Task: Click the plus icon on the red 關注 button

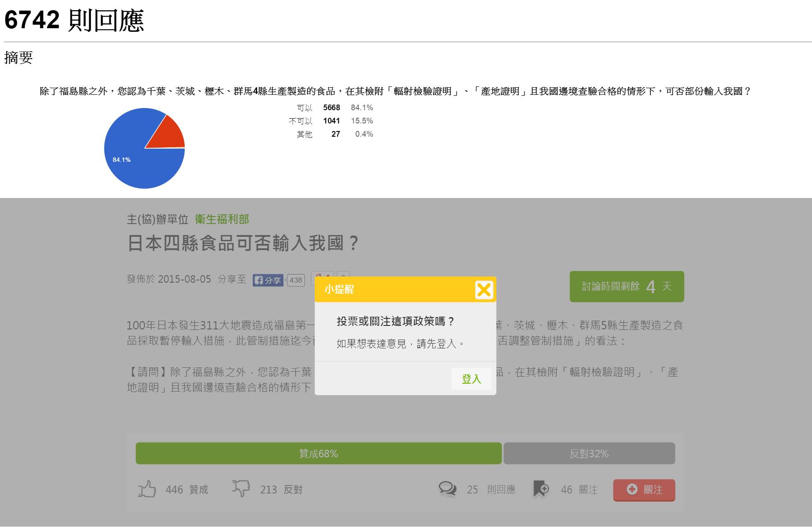Action: pos(632,490)
